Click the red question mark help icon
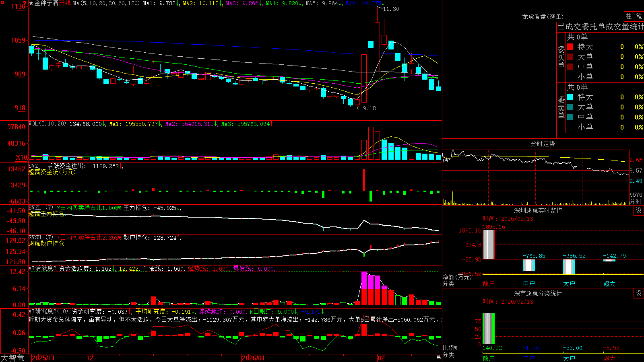Image resolution: width=644 pixels, height=362 pixels. (x=25, y=3)
